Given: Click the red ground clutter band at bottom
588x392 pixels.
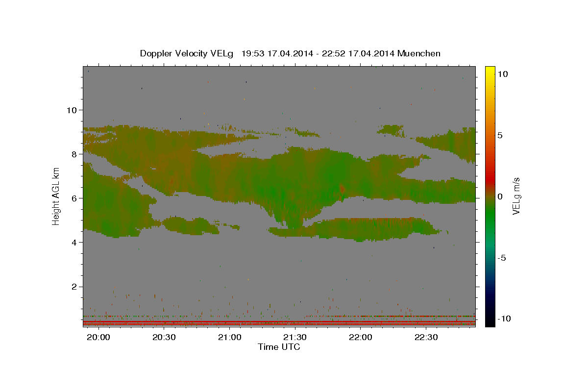Looking at the screenshot, I should [x=279, y=322].
